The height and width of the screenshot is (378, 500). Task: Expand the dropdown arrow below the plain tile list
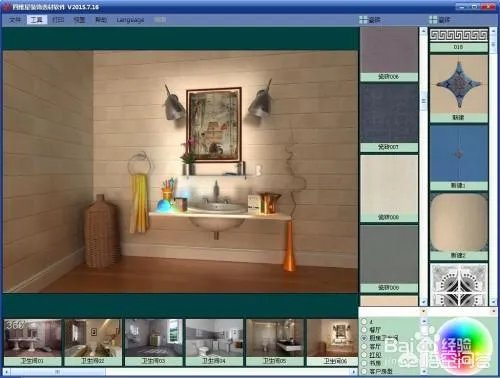[424, 311]
